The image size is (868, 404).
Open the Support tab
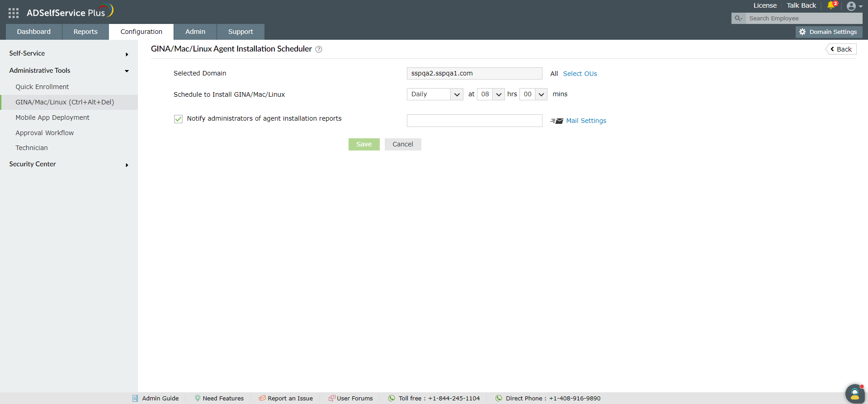(241, 32)
